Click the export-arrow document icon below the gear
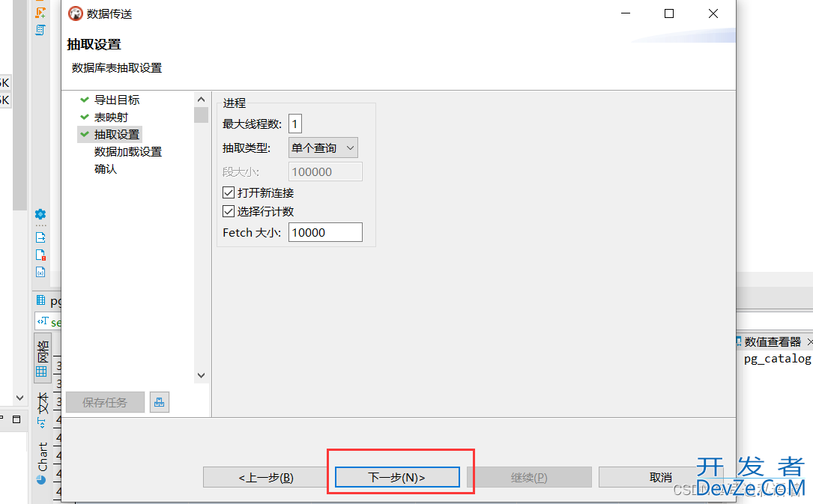 [40, 237]
